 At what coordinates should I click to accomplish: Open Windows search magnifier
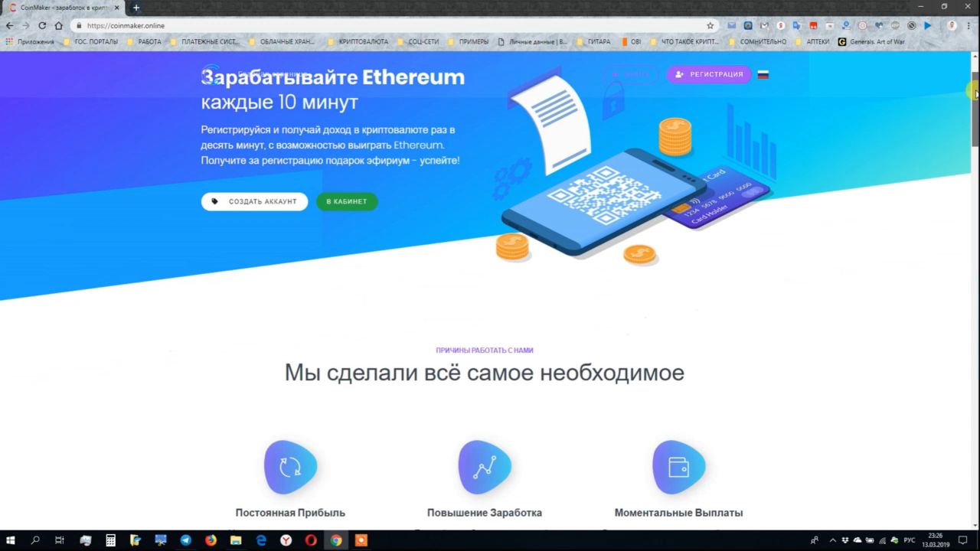[x=35, y=540]
